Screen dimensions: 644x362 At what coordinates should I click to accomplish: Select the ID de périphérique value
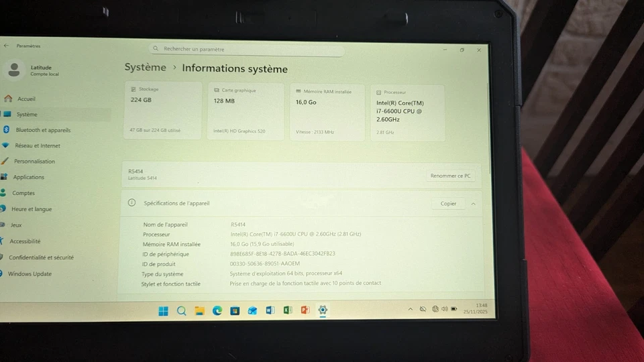point(282,253)
